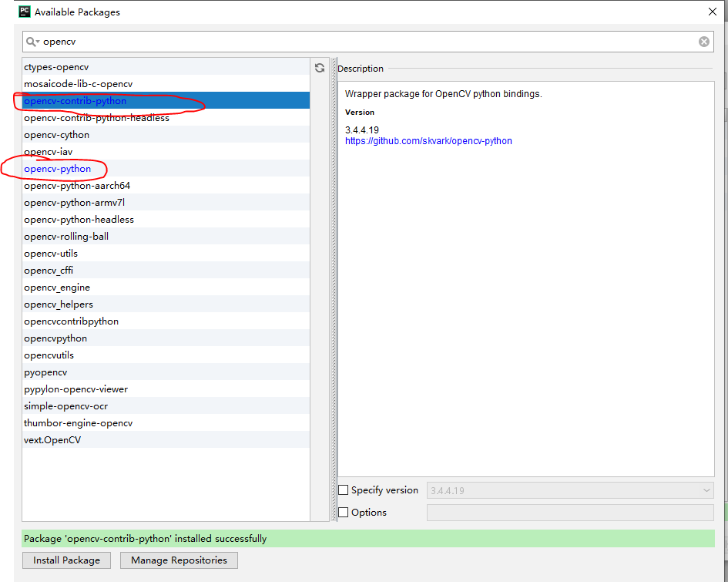The width and height of the screenshot is (728, 582).
Task: Select pypylon-opencv-viewer package
Action: click(166, 389)
